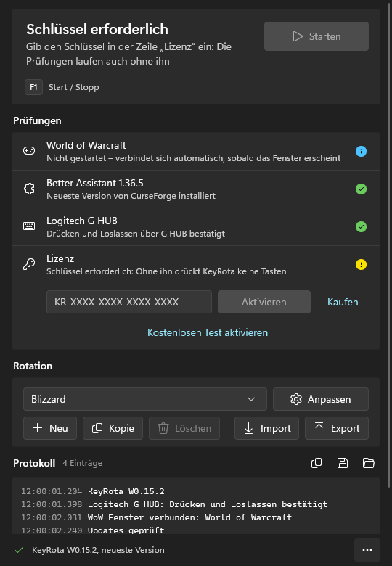Image resolution: width=392 pixels, height=566 pixels.
Task: Save the Protokoll log via disk icon
Action: (x=343, y=463)
